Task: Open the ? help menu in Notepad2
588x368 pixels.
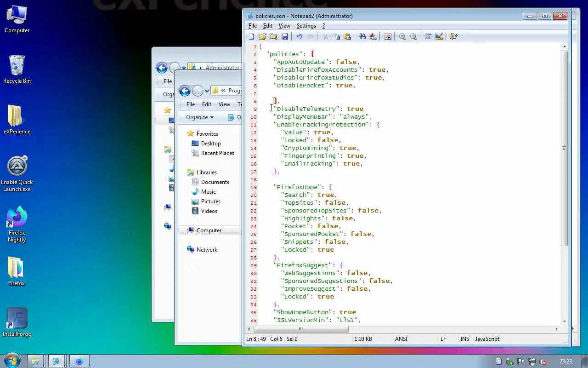Action: [x=323, y=26]
